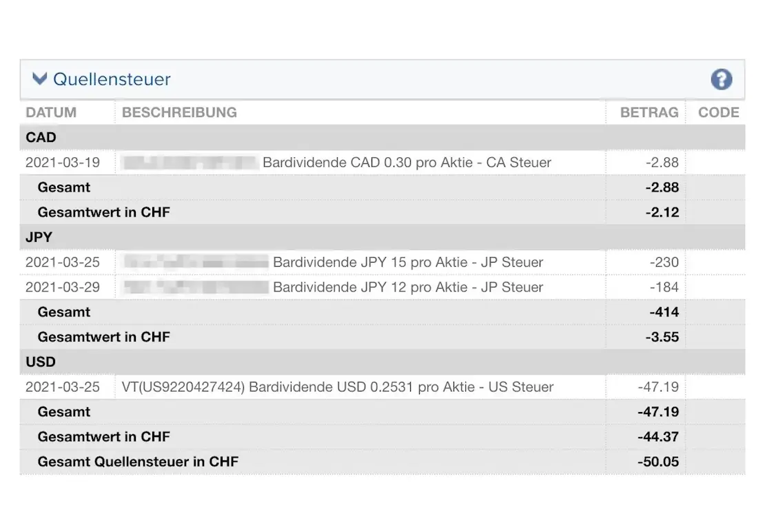Click the 2021-03-29 JPY dividend date
This screenshot has width=765, height=532.
63,287
